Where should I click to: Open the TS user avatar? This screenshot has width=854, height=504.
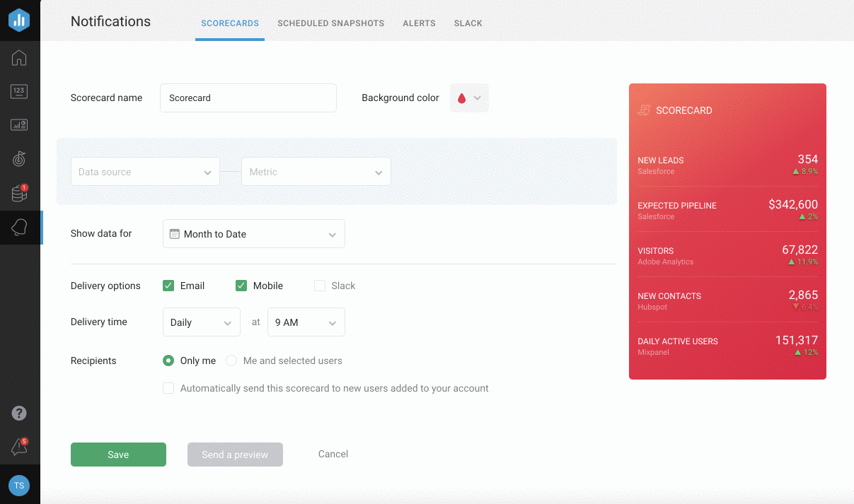click(x=19, y=486)
